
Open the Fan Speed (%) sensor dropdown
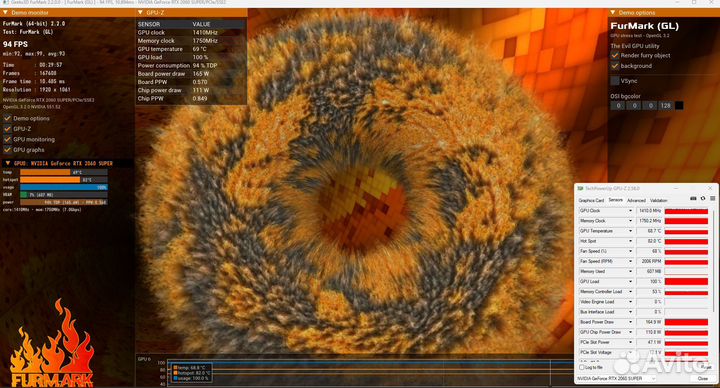pyautogui.click(x=630, y=251)
